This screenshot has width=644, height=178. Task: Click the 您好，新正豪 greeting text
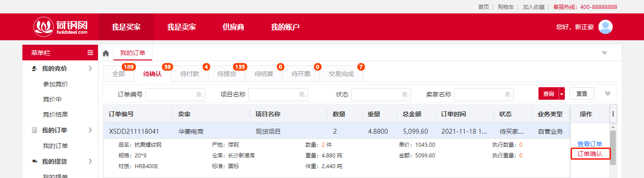click(575, 27)
